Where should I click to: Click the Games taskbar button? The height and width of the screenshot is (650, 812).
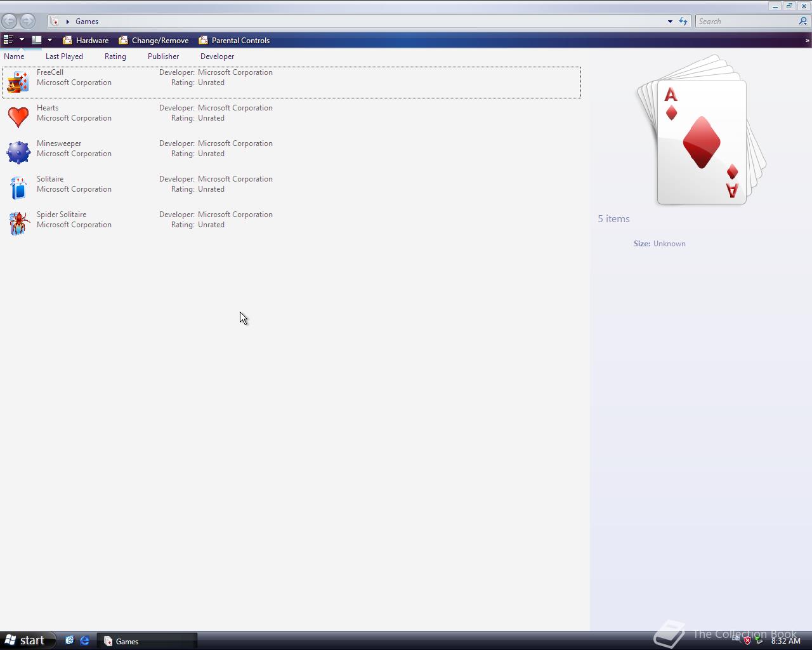coord(147,641)
